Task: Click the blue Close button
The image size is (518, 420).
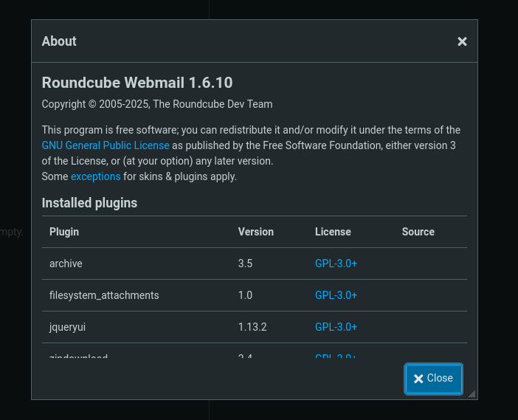Action: (x=433, y=379)
